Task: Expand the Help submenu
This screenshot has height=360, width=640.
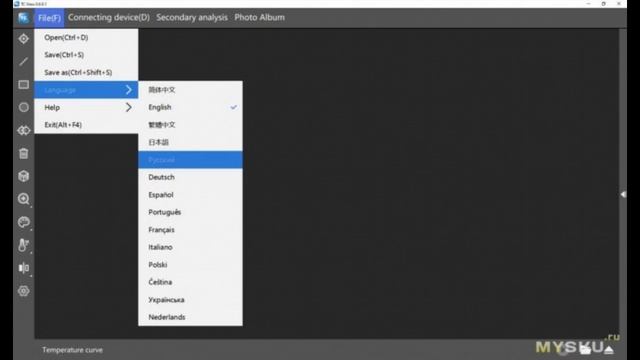Action: click(86, 107)
